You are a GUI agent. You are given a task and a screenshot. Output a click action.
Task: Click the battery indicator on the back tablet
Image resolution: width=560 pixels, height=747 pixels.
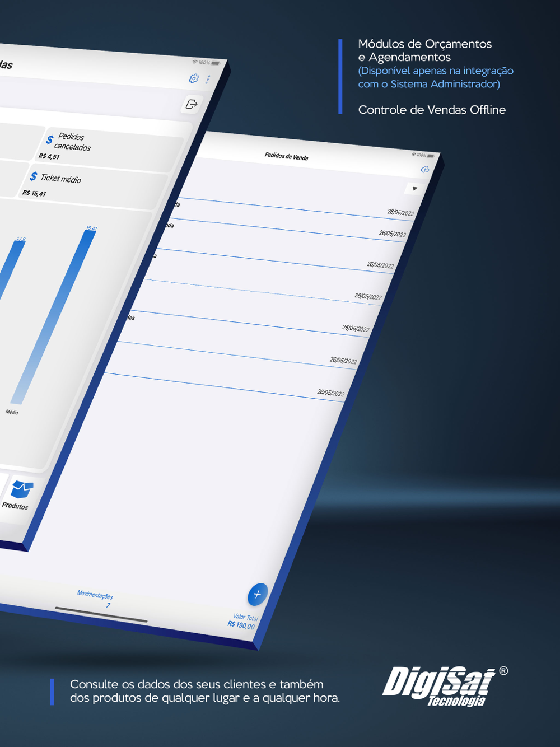(431, 156)
